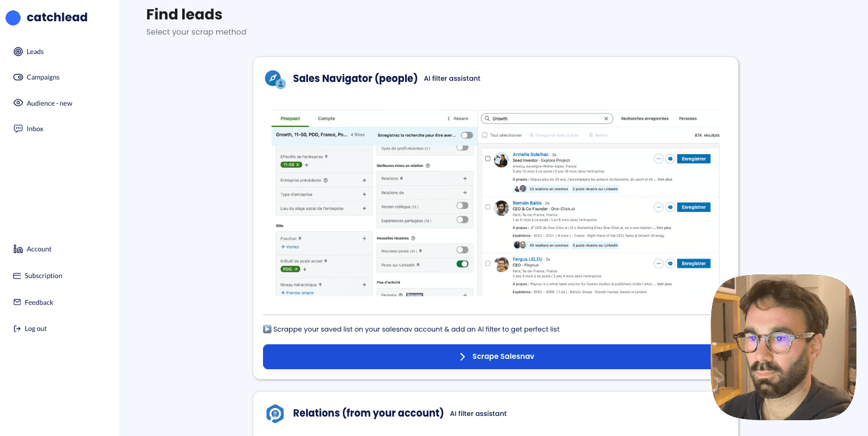This screenshot has height=436, width=868.
Task: Click Enregistrer dans la liste
Action: coord(553,135)
